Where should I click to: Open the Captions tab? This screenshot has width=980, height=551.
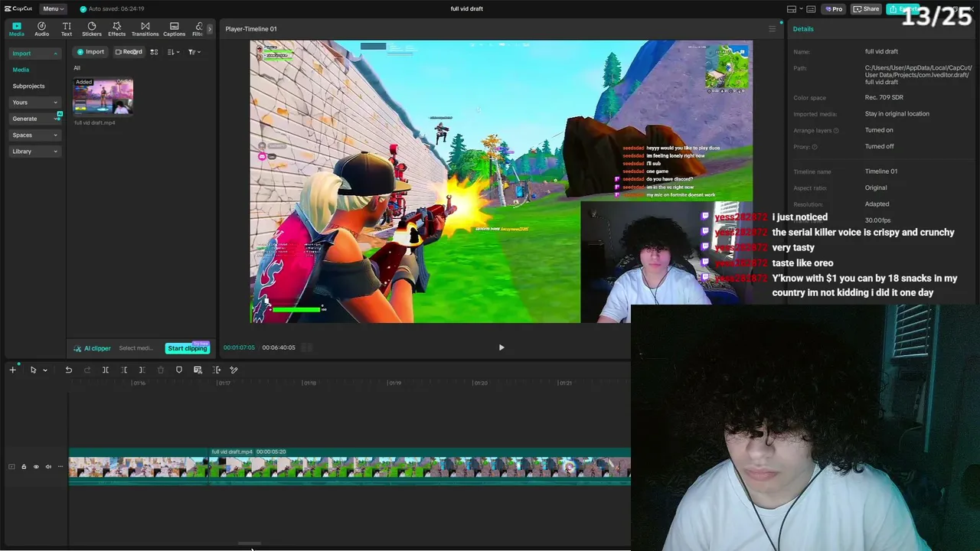point(174,29)
